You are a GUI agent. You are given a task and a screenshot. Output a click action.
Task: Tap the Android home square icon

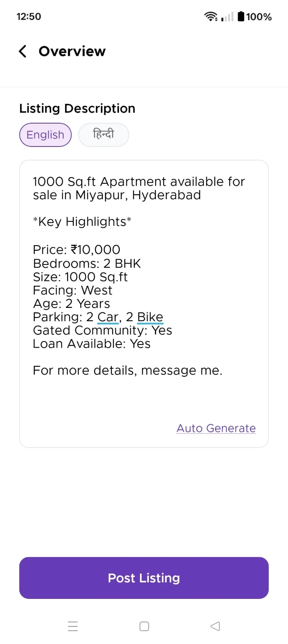coord(144,626)
